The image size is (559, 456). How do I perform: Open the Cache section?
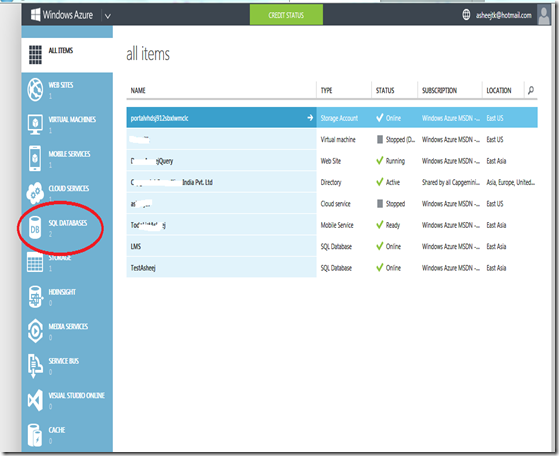click(57, 430)
